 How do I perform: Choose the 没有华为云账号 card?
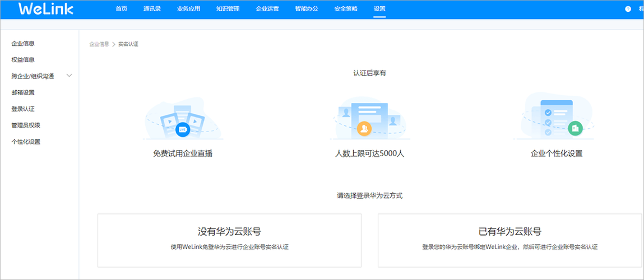(x=229, y=240)
